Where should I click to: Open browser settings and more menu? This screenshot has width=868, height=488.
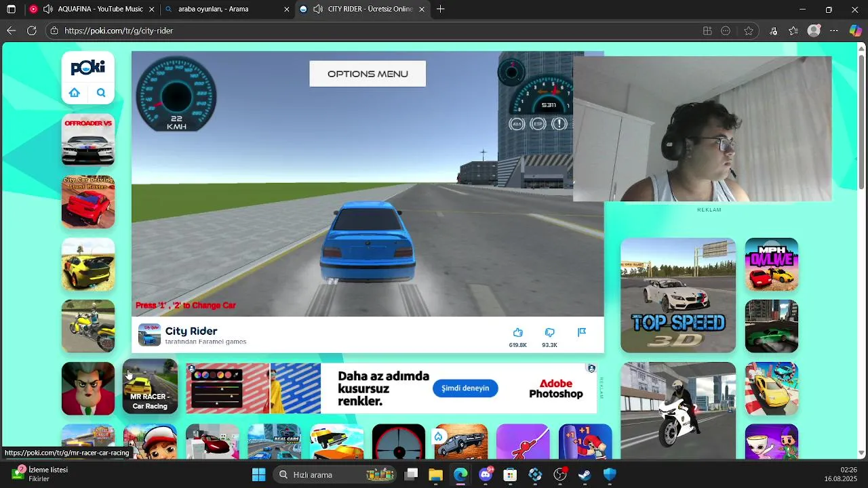click(x=835, y=30)
